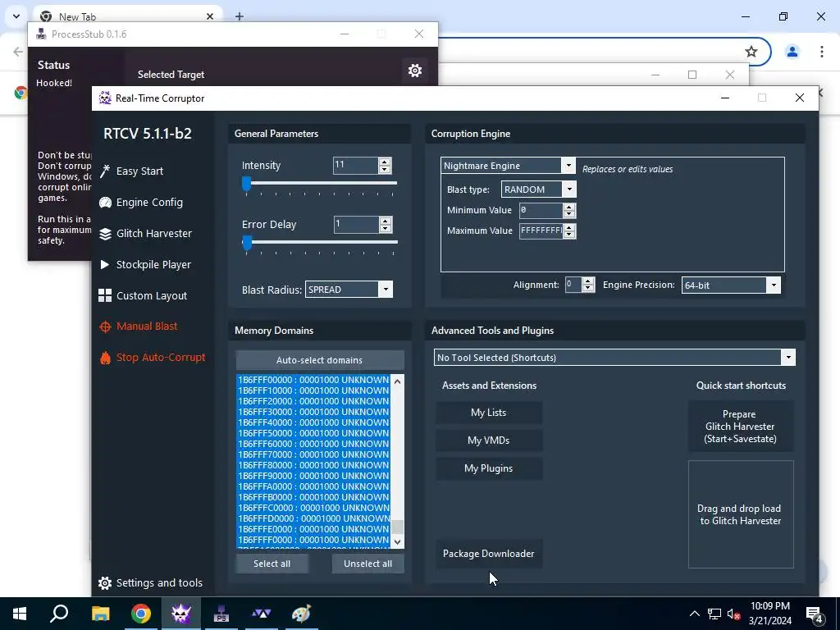Open taskbar search magnifier

point(59,614)
